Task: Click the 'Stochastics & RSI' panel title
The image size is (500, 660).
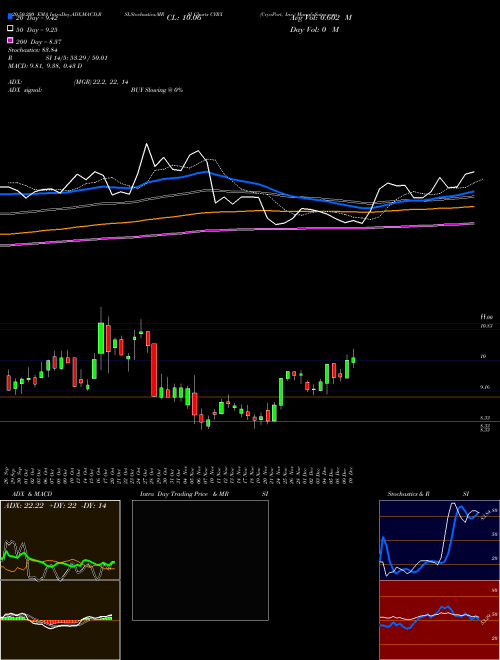Action: [428, 494]
